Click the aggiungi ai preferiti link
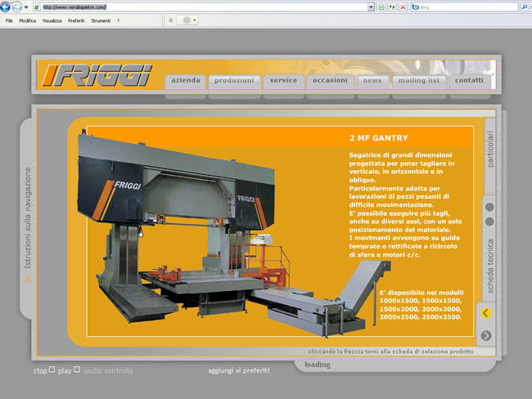The width and height of the screenshot is (532, 399). click(x=238, y=370)
